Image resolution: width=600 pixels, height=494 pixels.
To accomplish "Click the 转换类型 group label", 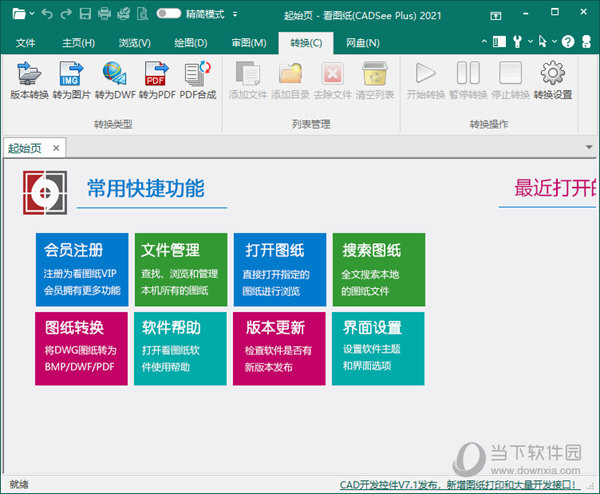I will [113, 124].
